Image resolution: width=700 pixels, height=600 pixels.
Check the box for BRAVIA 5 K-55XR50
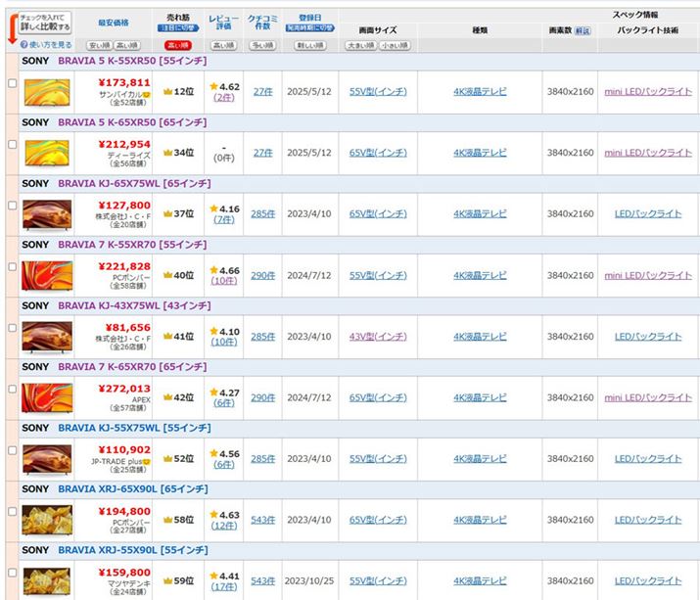tap(12, 83)
